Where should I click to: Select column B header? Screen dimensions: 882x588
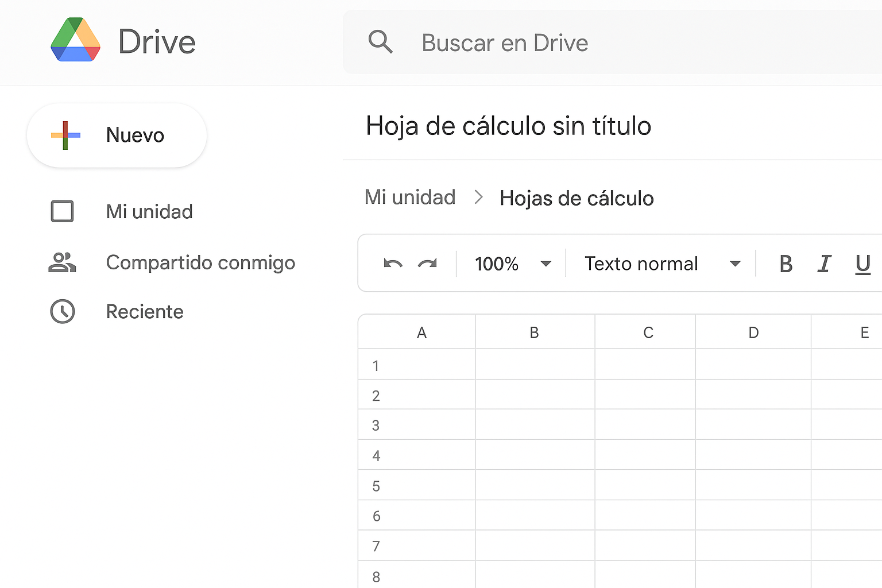click(x=534, y=332)
